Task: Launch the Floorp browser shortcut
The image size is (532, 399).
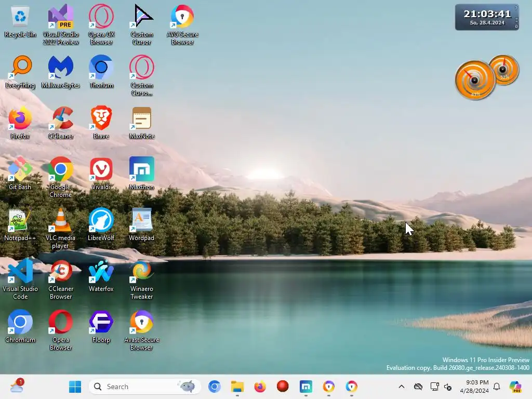Action: click(101, 326)
